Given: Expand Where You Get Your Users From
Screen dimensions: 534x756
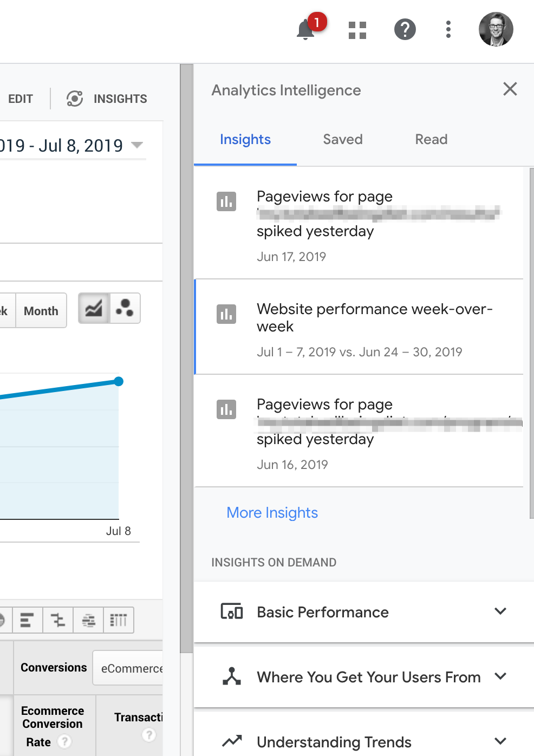Looking at the screenshot, I should (x=364, y=677).
